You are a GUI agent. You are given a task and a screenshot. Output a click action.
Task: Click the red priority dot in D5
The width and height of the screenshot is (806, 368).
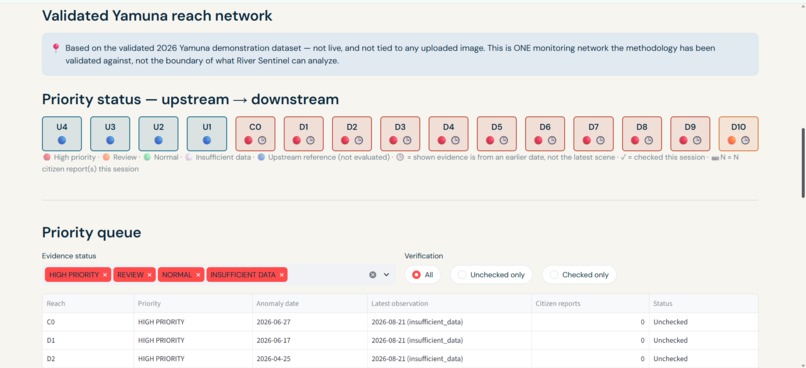[x=490, y=140]
